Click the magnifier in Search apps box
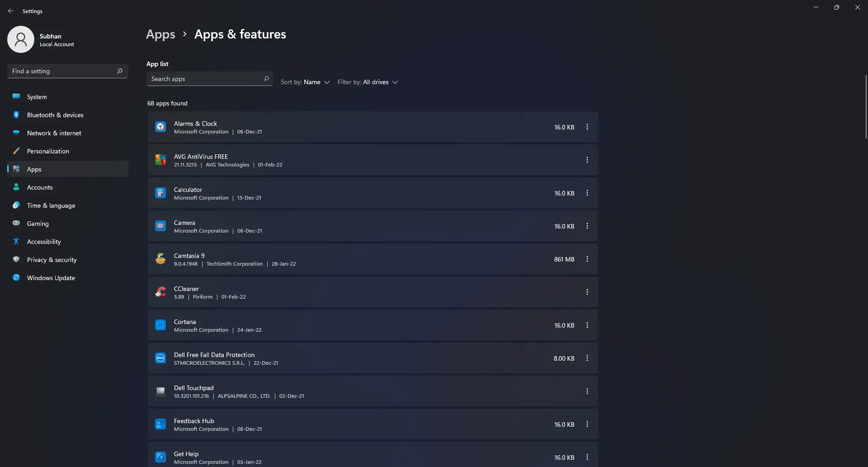Screen dimensions: 868x467 (266, 79)
